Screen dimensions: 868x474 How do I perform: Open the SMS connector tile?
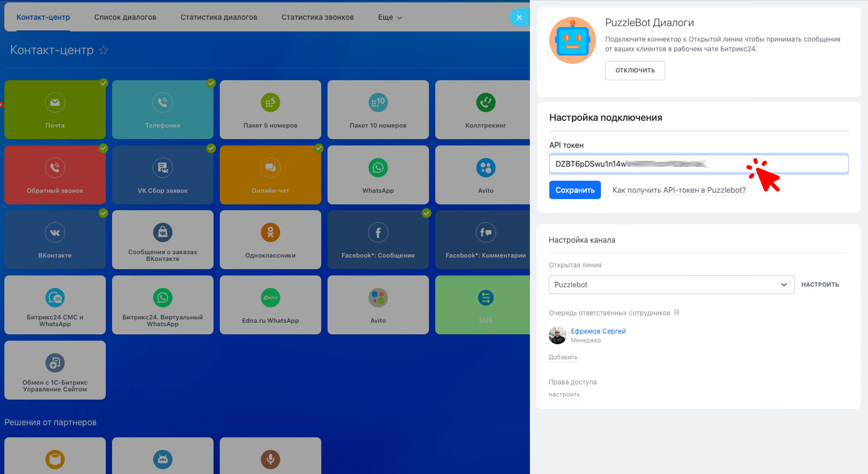coord(483,305)
